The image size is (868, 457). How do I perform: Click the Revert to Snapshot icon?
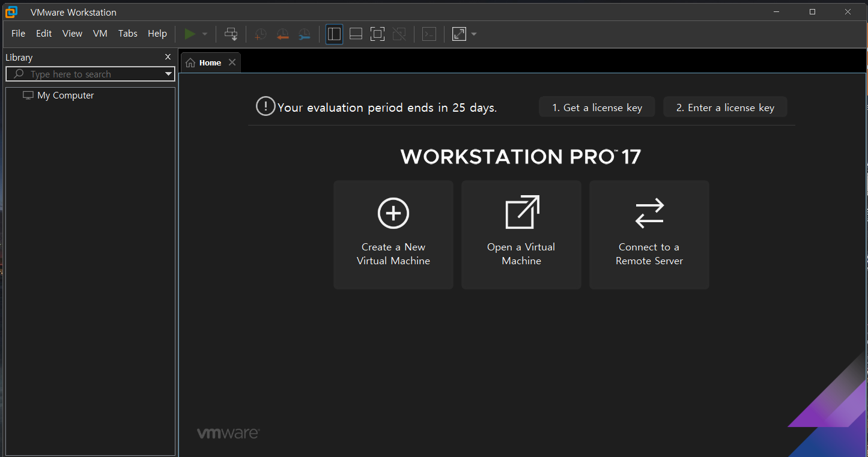[282, 34]
